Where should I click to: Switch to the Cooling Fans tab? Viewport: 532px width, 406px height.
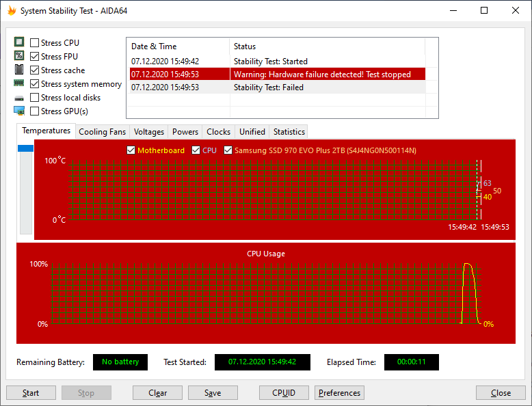coord(102,132)
